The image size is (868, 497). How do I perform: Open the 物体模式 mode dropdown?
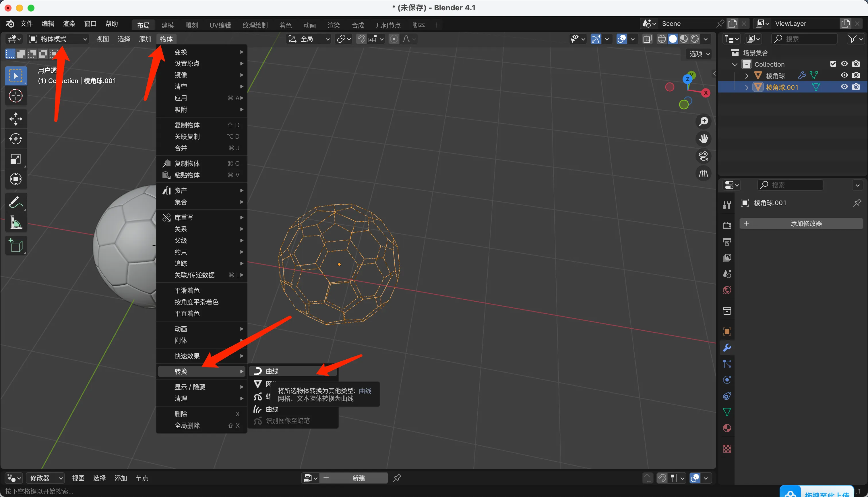58,39
